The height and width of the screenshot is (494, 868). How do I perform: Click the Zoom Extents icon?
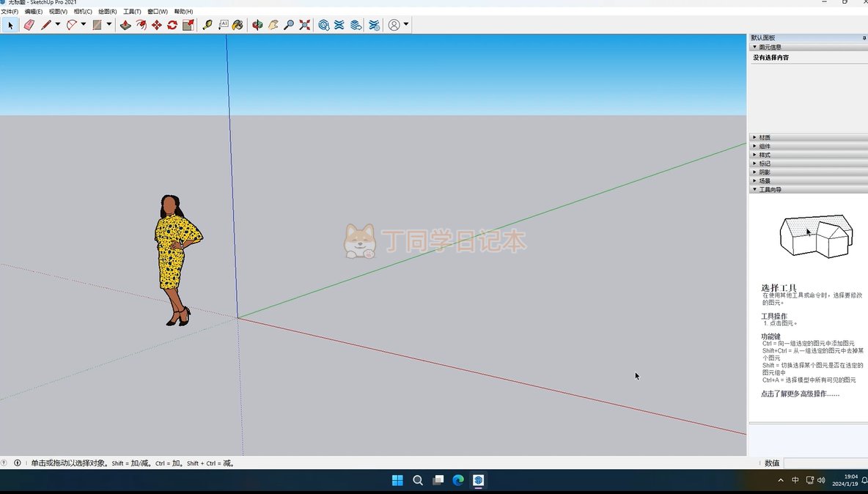(x=305, y=25)
